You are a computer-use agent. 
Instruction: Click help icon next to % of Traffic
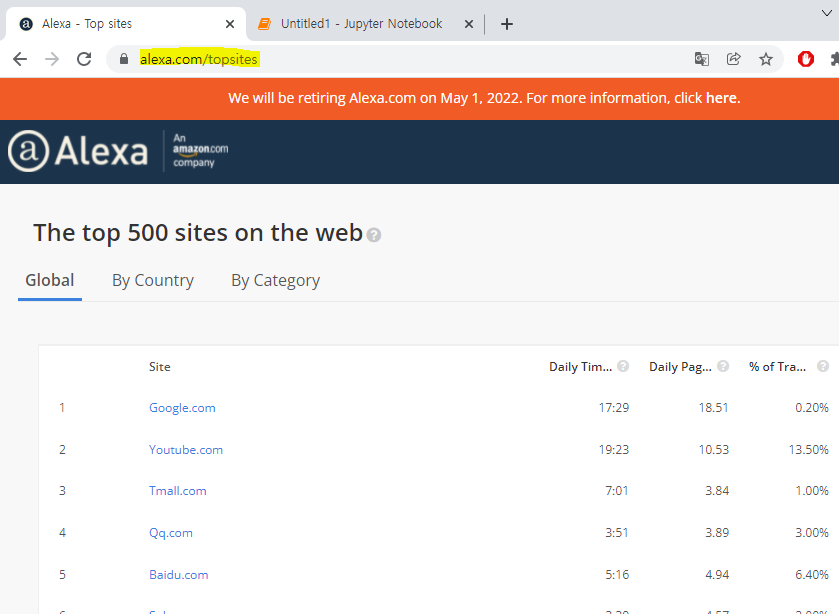[823, 366]
